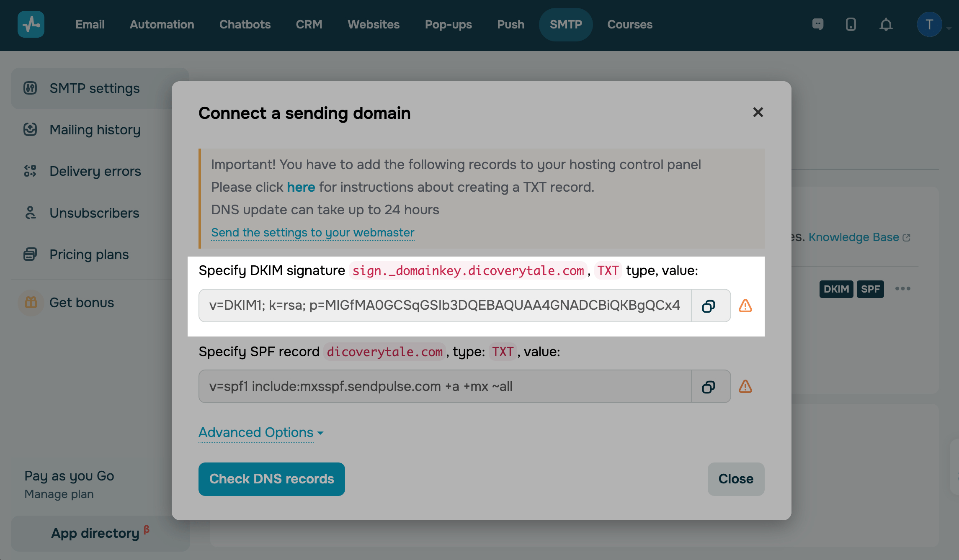Click Send the settings to your webmaster
This screenshot has height=560, width=959.
point(312,233)
